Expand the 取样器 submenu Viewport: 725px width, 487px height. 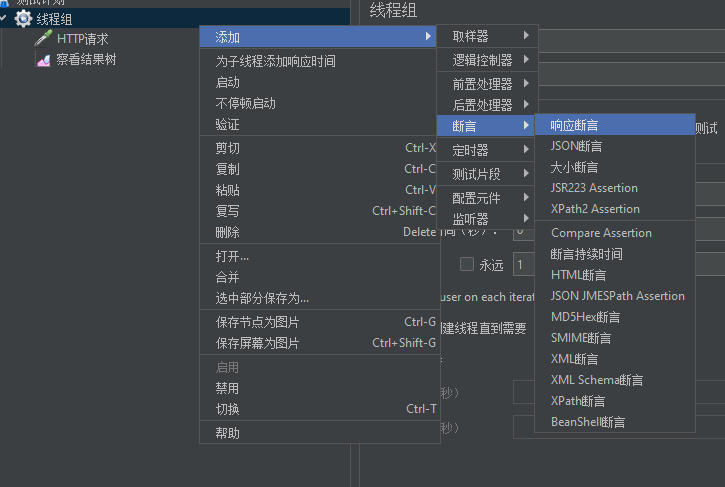(487, 36)
